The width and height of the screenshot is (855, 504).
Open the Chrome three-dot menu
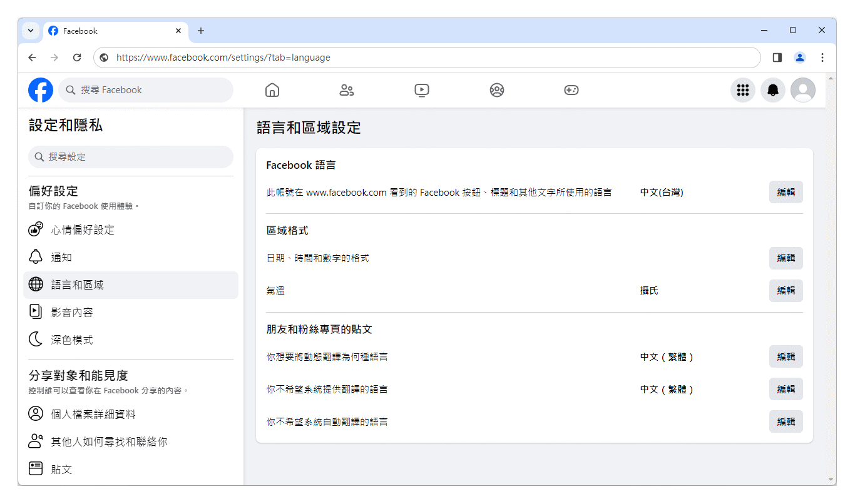[822, 58]
